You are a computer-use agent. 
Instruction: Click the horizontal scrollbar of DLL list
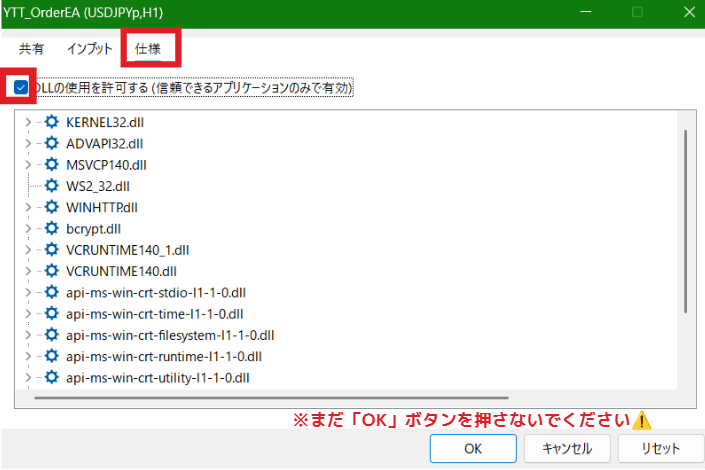(x=271, y=398)
